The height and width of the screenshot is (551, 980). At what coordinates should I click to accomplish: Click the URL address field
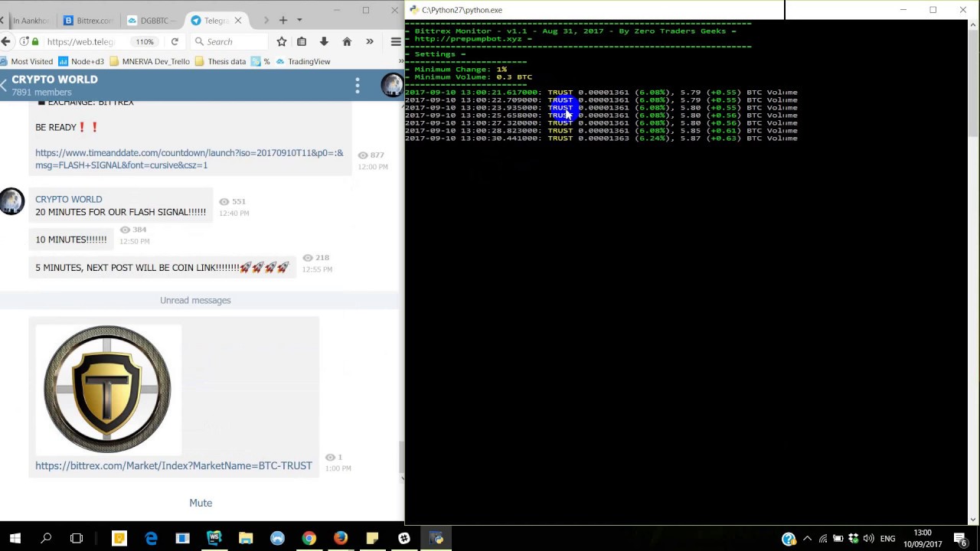tap(80, 41)
